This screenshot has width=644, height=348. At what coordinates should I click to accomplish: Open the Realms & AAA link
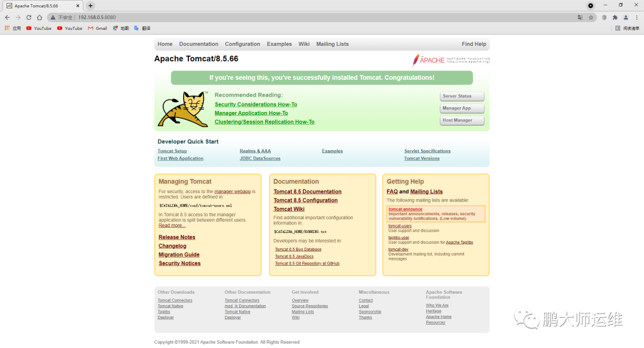pyautogui.click(x=255, y=151)
